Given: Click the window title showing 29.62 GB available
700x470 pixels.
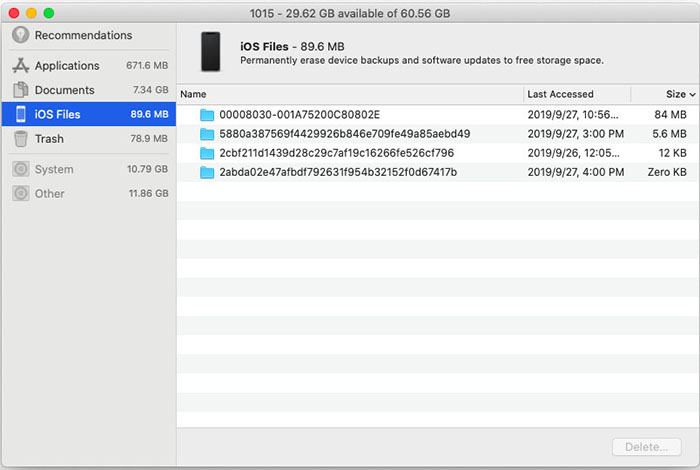Looking at the screenshot, I should tap(350, 13).
